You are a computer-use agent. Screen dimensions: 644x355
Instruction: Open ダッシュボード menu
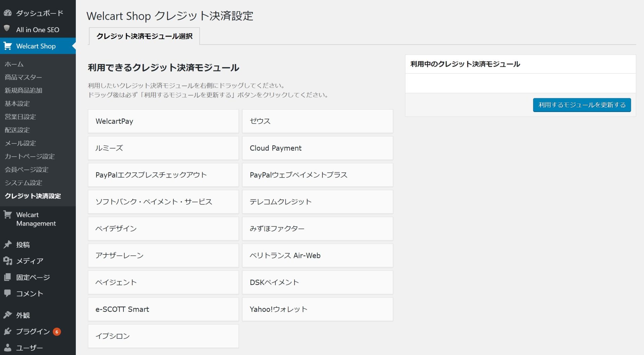pos(38,13)
